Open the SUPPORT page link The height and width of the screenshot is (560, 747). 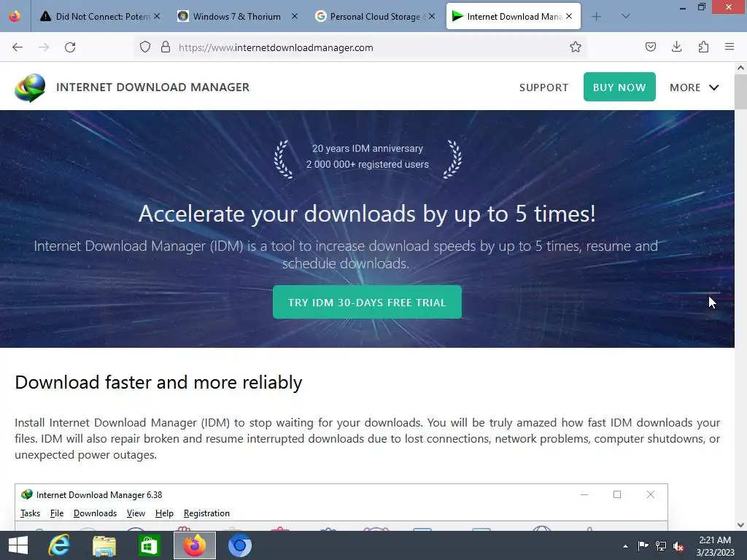pyautogui.click(x=543, y=87)
